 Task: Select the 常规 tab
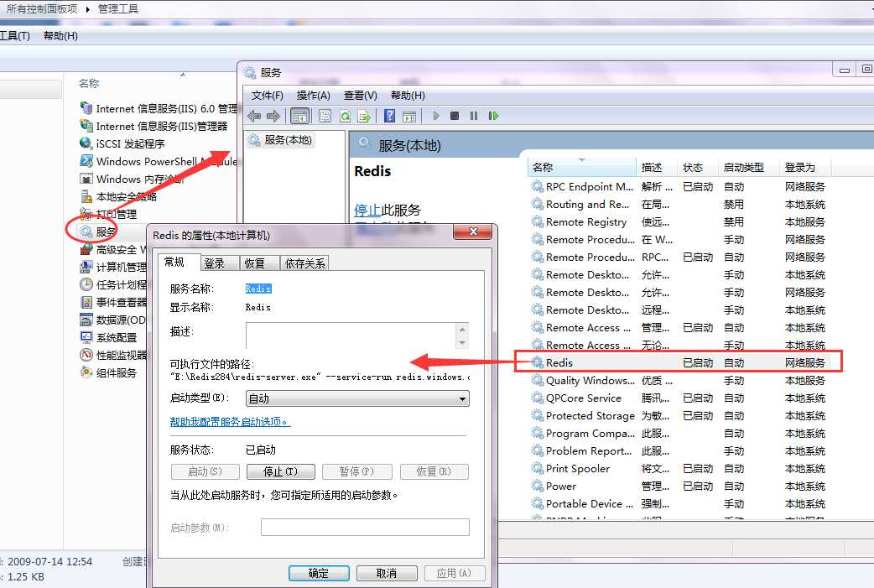[179, 262]
